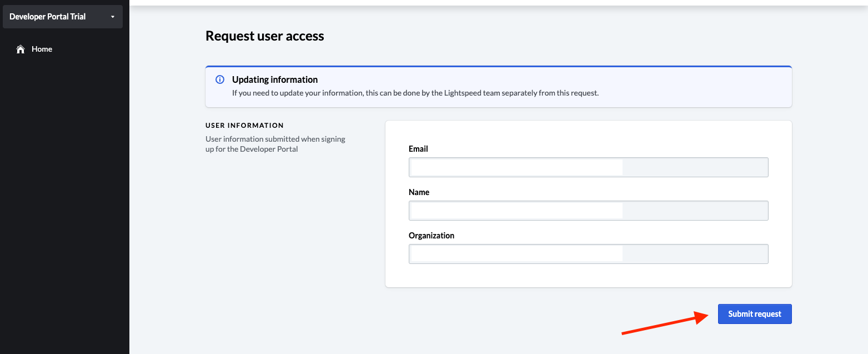Click the Name field label
Image resolution: width=868 pixels, height=354 pixels.
(x=419, y=192)
